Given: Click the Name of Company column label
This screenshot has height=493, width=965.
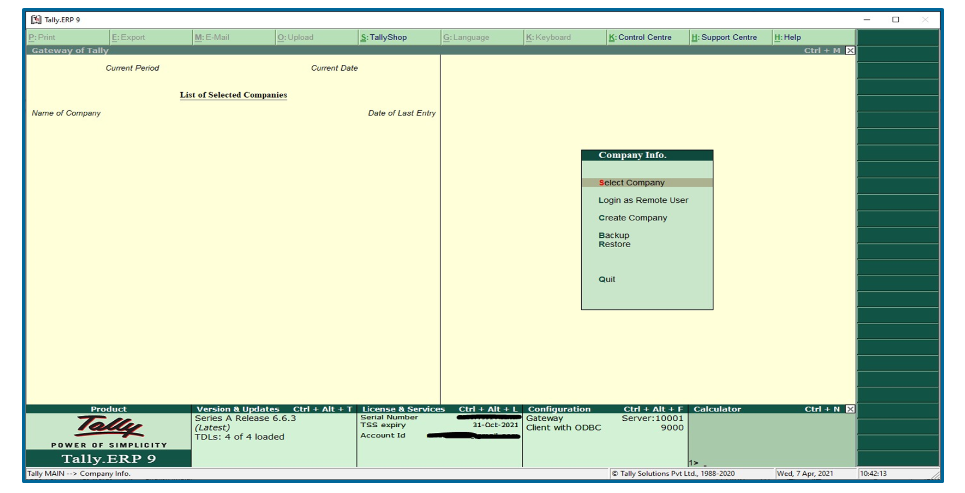Looking at the screenshot, I should coord(66,113).
